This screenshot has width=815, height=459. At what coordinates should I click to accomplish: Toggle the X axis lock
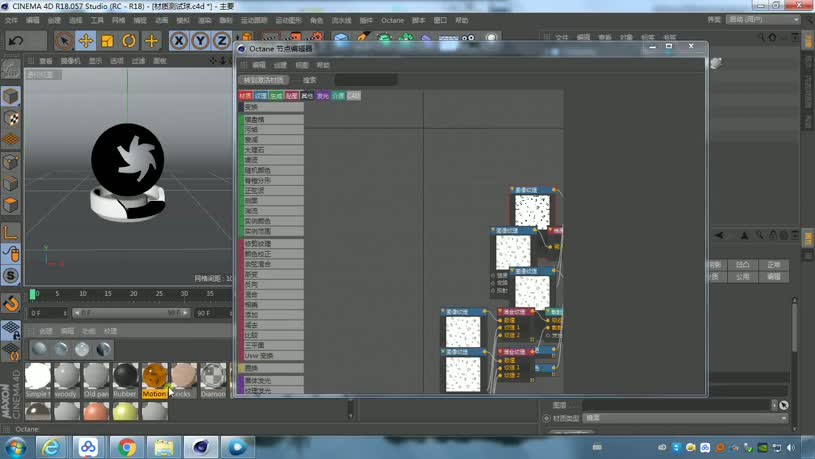179,41
